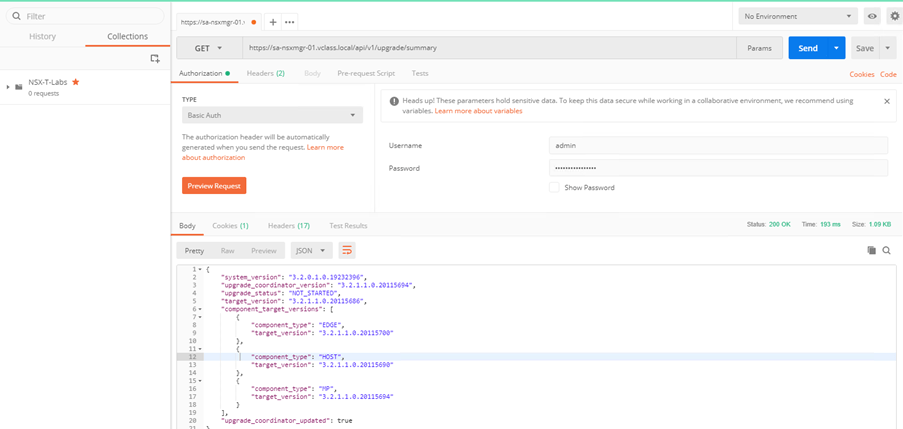Viewport: 903px width, 429px height.
Task: Open the response Cookies (1) tab
Action: 230,226
